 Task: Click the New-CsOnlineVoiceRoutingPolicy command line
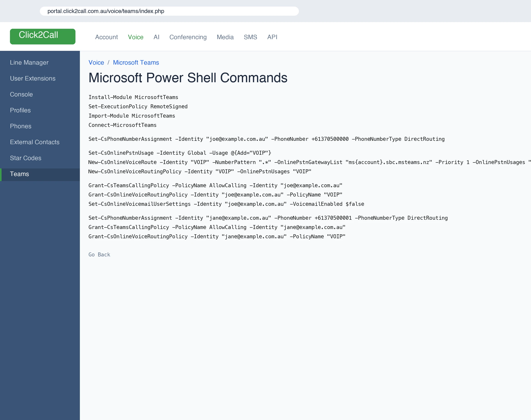click(200, 172)
